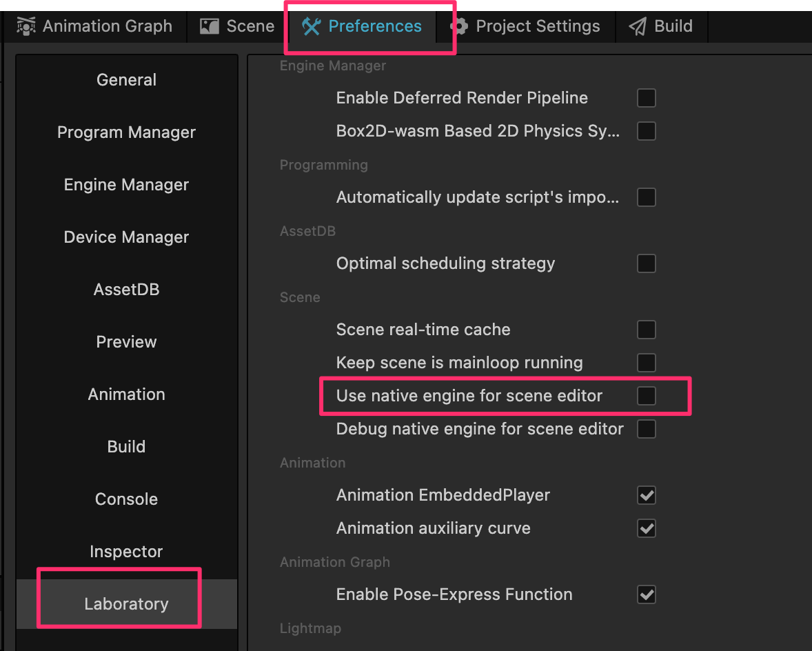
Task: Enable Scene real-time cache checkbox
Action: tap(647, 330)
